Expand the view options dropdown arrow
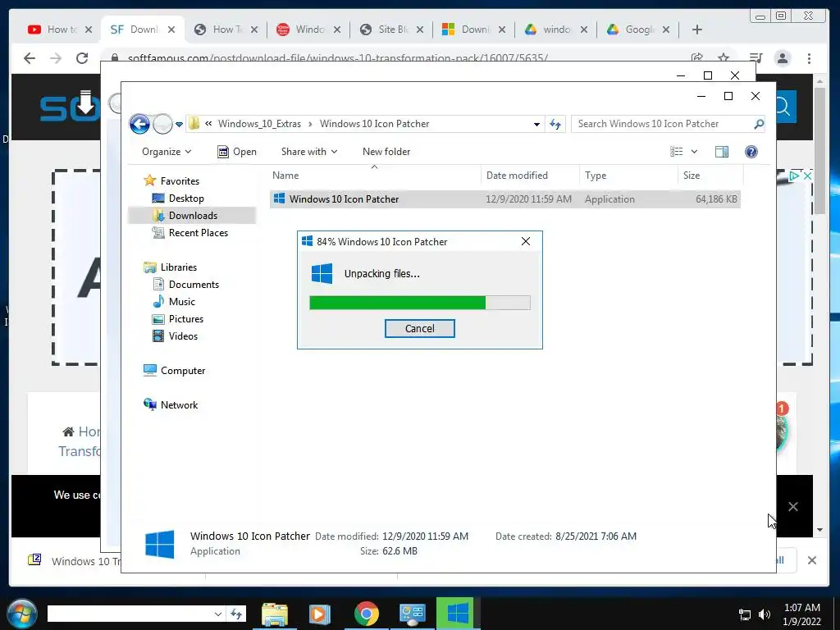Image resolution: width=840 pixels, height=630 pixels. (694, 152)
